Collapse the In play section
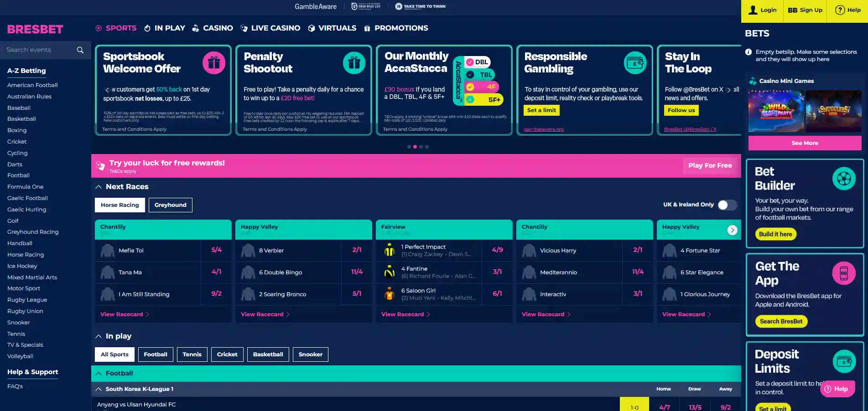 click(99, 336)
